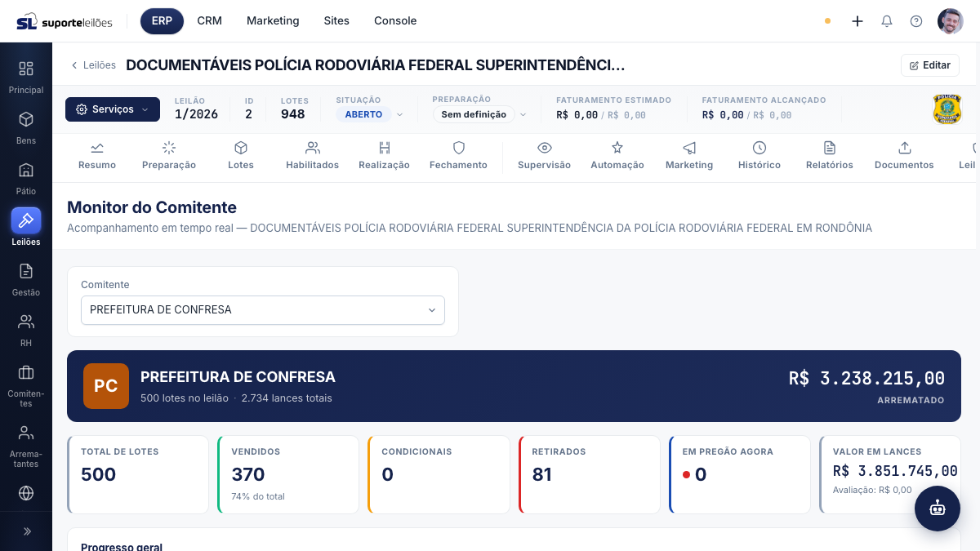Screen dimensions: 980x551
Task: Open the Comitentes sidebar section
Action: pos(26,385)
